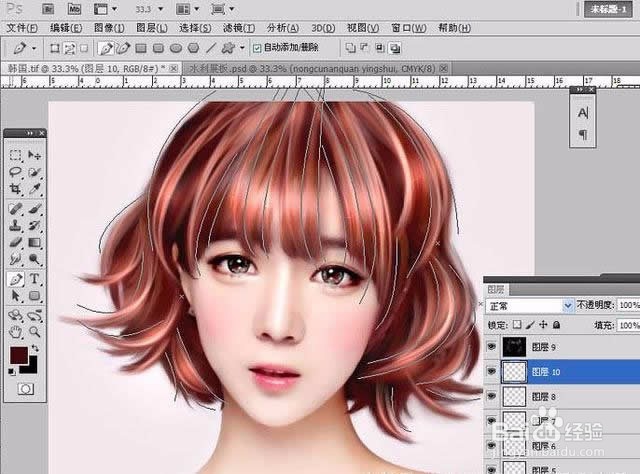Select the Lasso tool
This screenshot has height=474, width=640.
pyautogui.click(x=16, y=172)
